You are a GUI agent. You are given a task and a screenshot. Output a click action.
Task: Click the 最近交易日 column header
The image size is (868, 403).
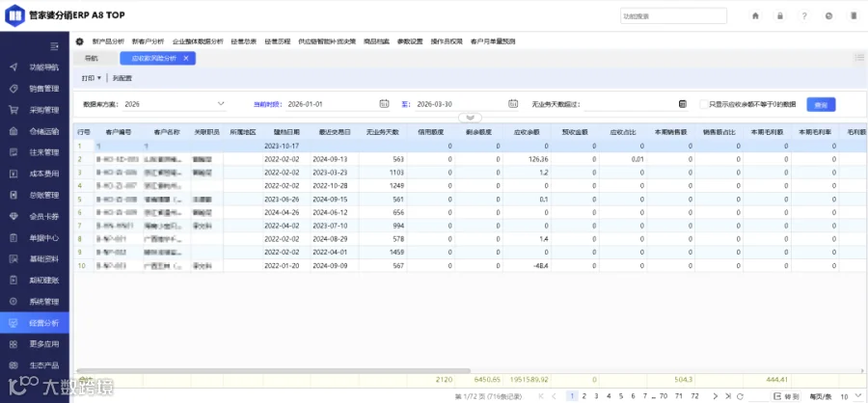click(335, 132)
